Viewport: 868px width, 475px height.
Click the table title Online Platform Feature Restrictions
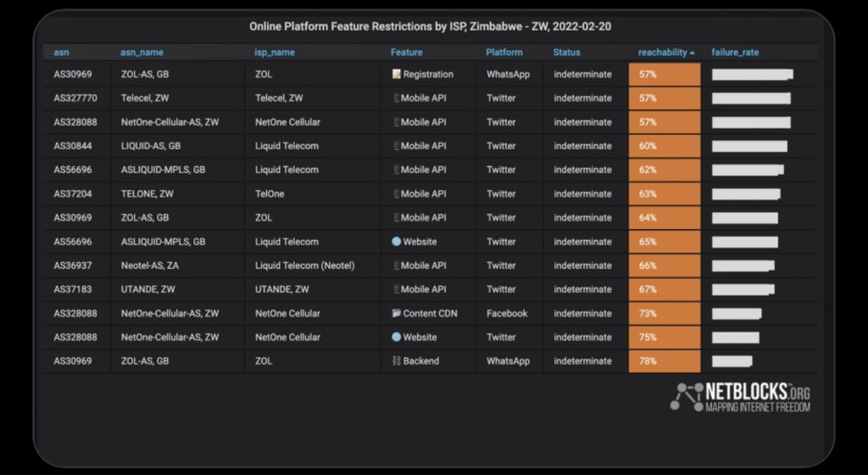[x=431, y=27]
